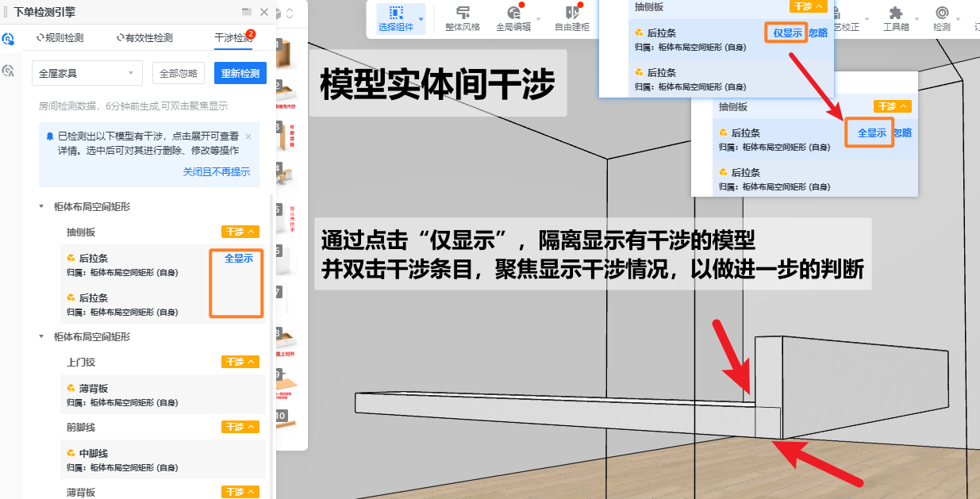Dismiss the blue notification with its X
980x499 pixels.
pyautogui.click(x=248, y=136)
